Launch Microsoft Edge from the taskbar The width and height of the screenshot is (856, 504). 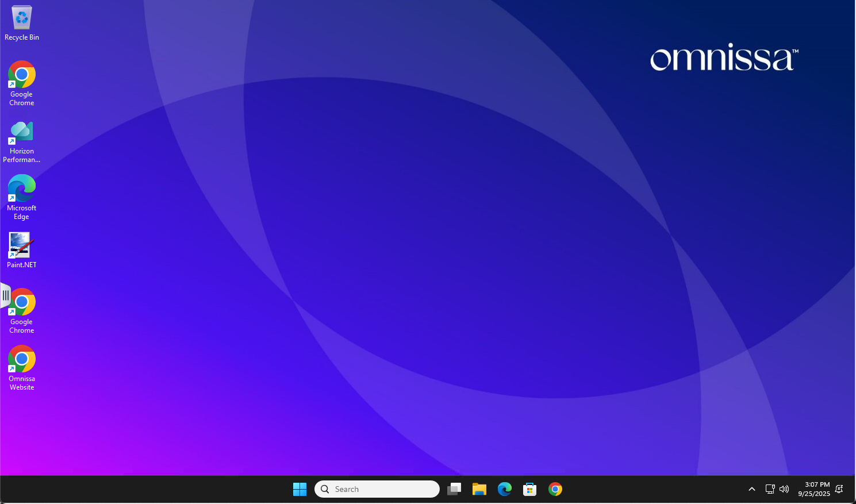(505, 489)
